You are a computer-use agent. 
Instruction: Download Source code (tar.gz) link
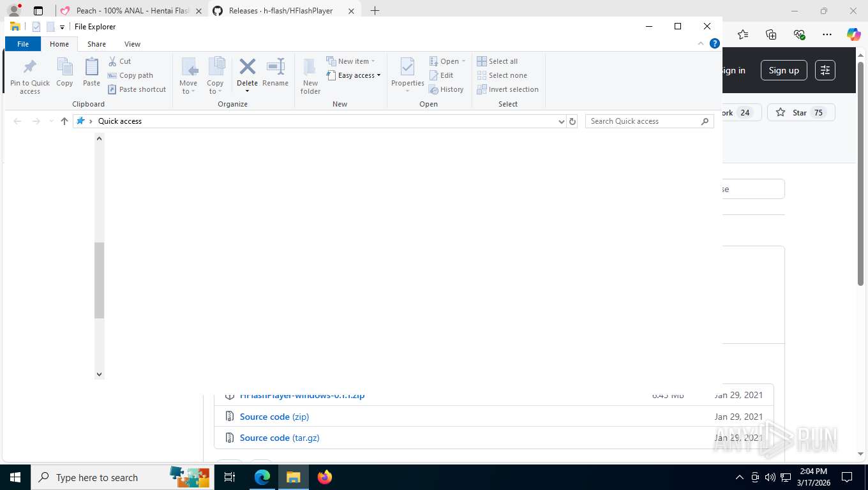[280, 438]
